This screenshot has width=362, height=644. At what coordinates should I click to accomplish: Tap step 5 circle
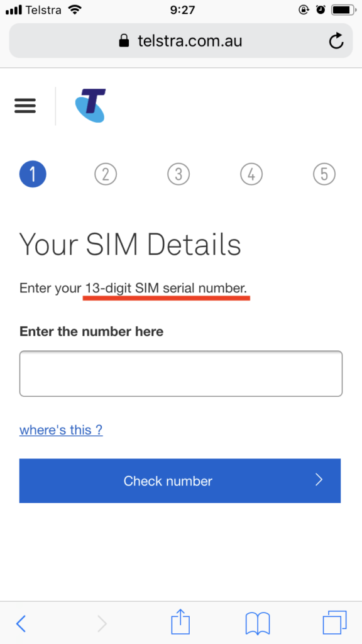(x=324, y=174)
